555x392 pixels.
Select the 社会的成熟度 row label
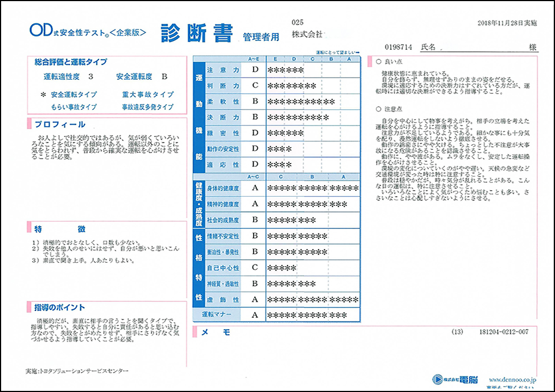point(223,220)
